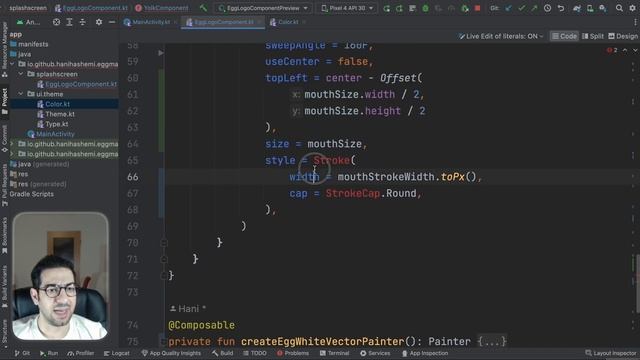
Task: Open the Pixel 4 API 30 device dropdown
Action: 347,8
